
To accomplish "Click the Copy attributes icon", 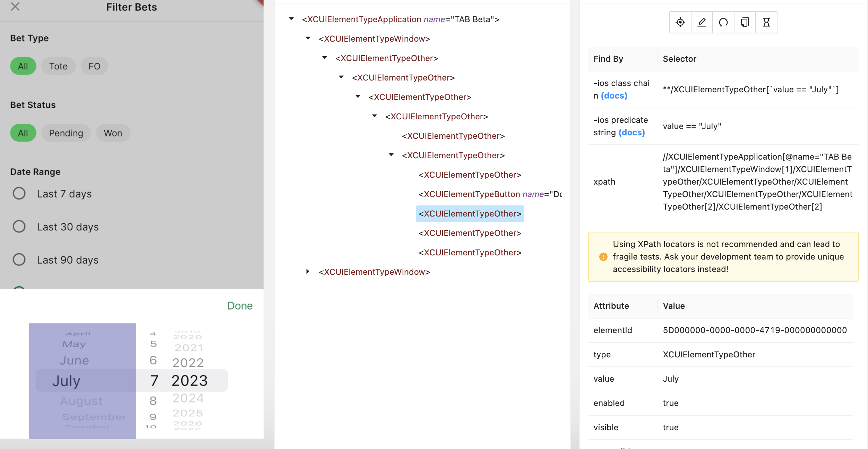I will 745,23.
